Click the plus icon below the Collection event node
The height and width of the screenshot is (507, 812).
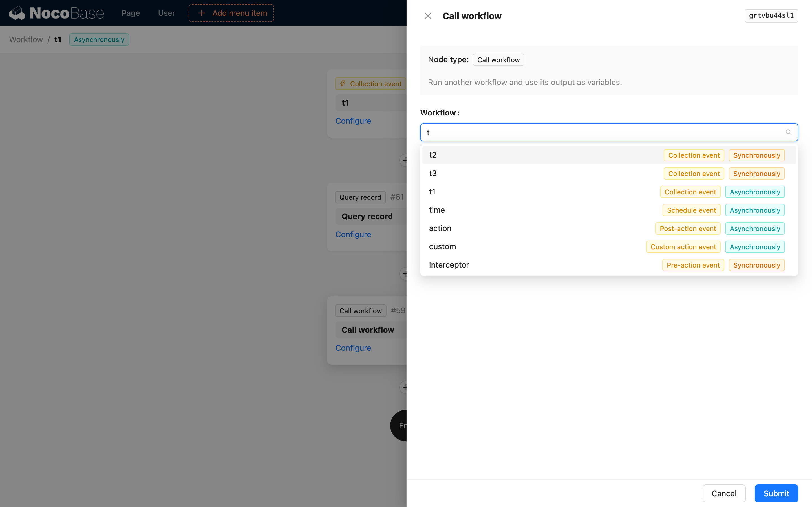(x=405, y=160)
